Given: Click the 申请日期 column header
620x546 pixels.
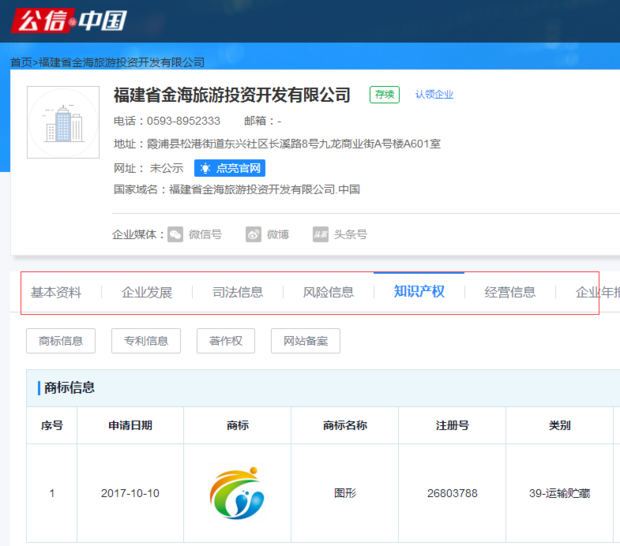Looking at the screenshot, I should coord(130,425).
